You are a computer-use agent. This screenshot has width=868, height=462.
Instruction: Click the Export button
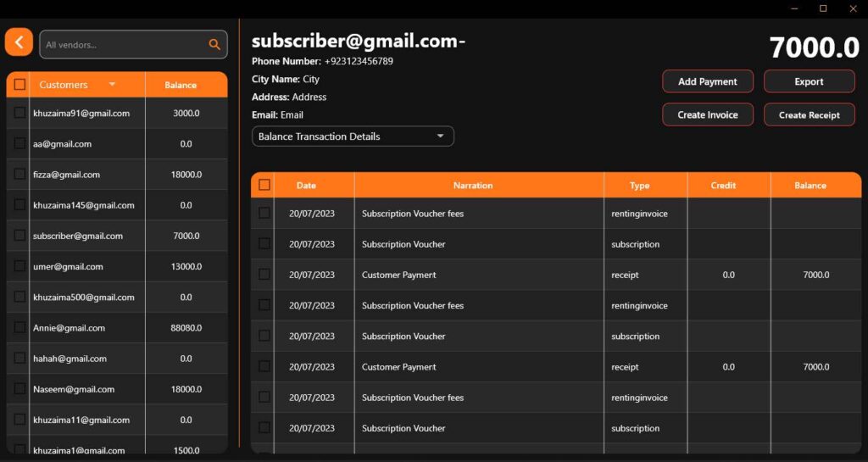tap(809, 81)
